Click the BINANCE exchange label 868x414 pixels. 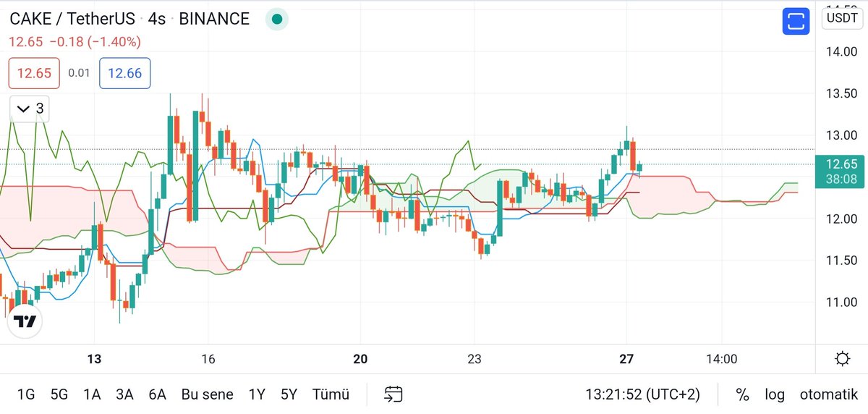pyautogui.click(x=214, y=19)
